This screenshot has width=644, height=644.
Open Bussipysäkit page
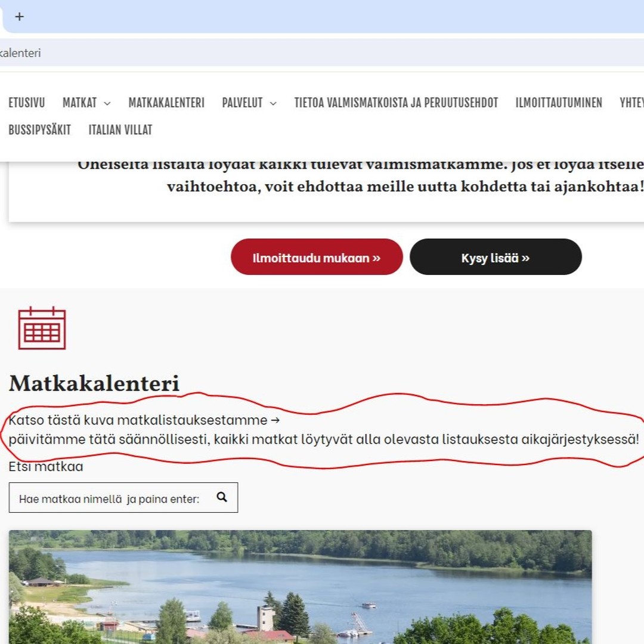[39, 130]
